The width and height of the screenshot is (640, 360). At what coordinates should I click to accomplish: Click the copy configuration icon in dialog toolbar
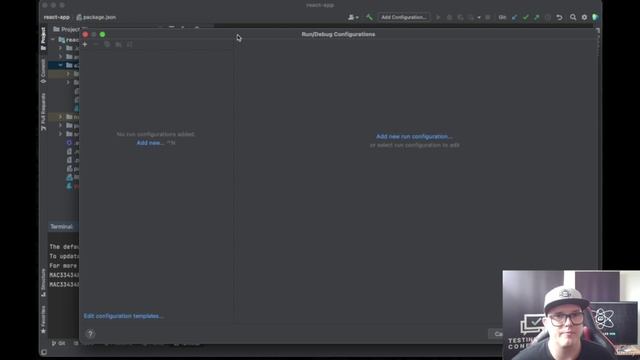click(107, 44)
